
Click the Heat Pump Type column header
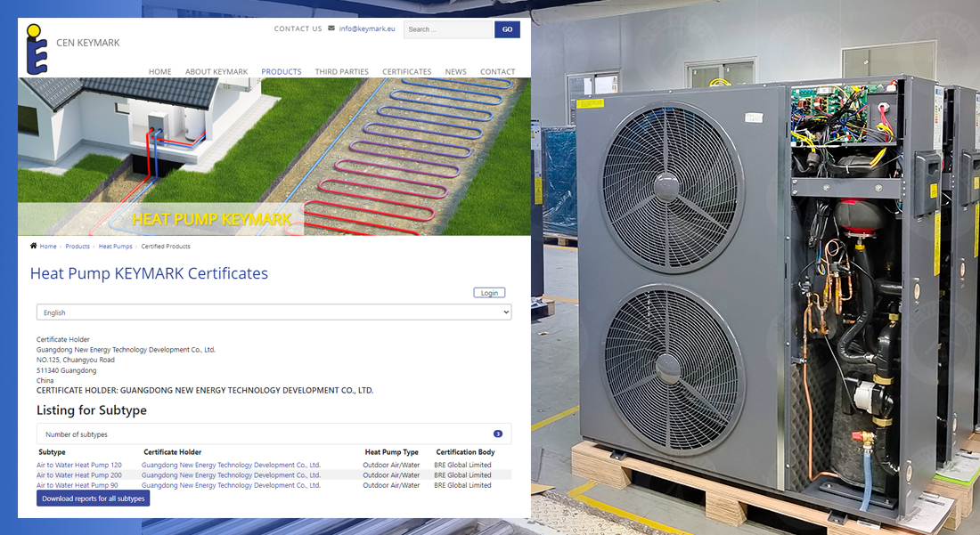pos(391,452)
